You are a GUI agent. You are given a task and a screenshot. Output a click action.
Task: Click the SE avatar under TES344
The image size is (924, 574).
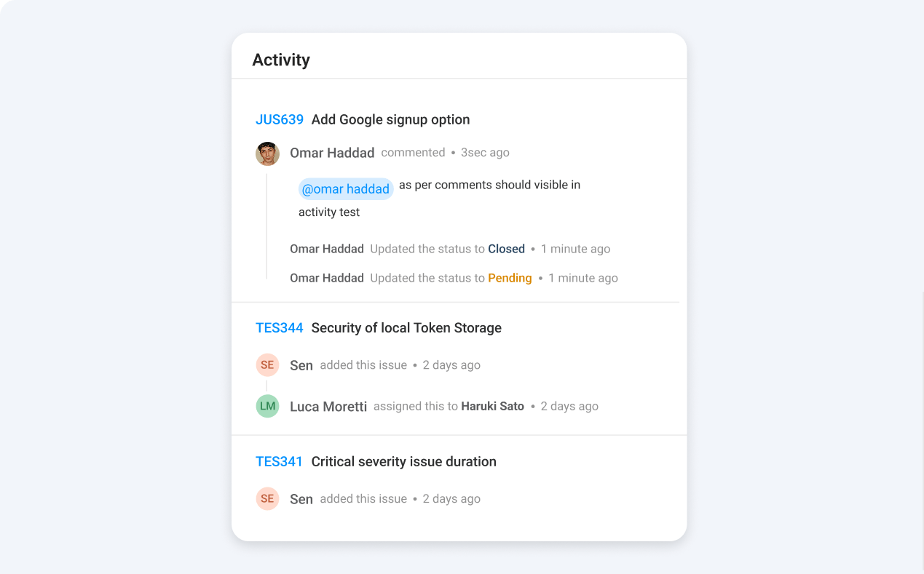267,365
